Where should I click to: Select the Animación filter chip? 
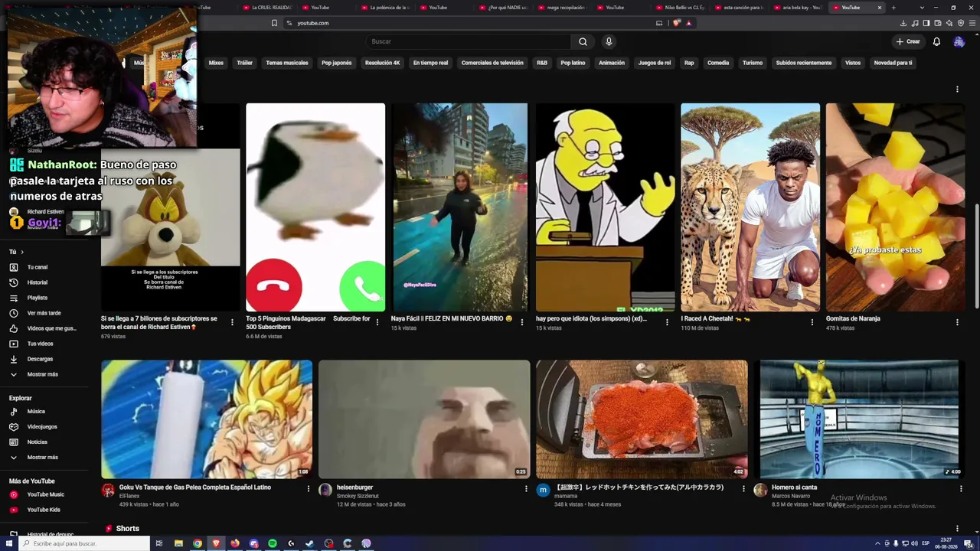click(x=612, y=63)
